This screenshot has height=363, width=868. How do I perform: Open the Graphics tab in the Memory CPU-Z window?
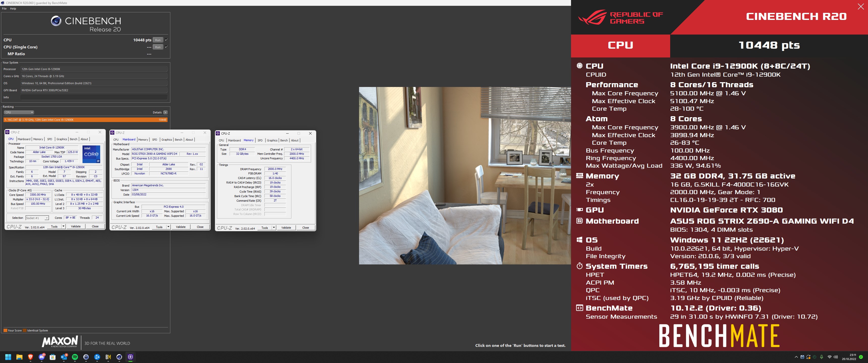(x=272, y=140)
